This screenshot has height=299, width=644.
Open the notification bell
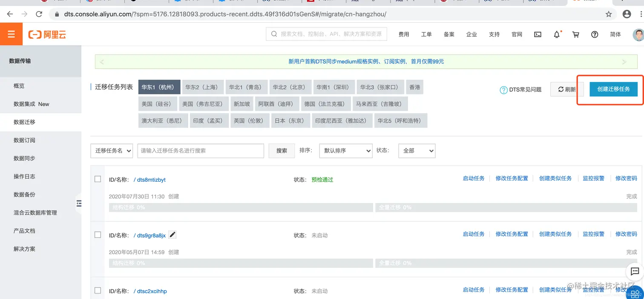coord(556,35)
